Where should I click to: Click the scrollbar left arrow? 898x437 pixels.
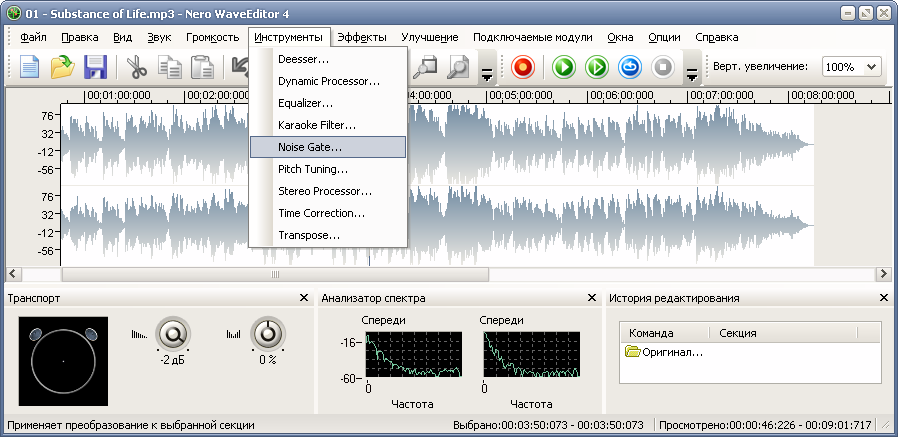[13, 274]
